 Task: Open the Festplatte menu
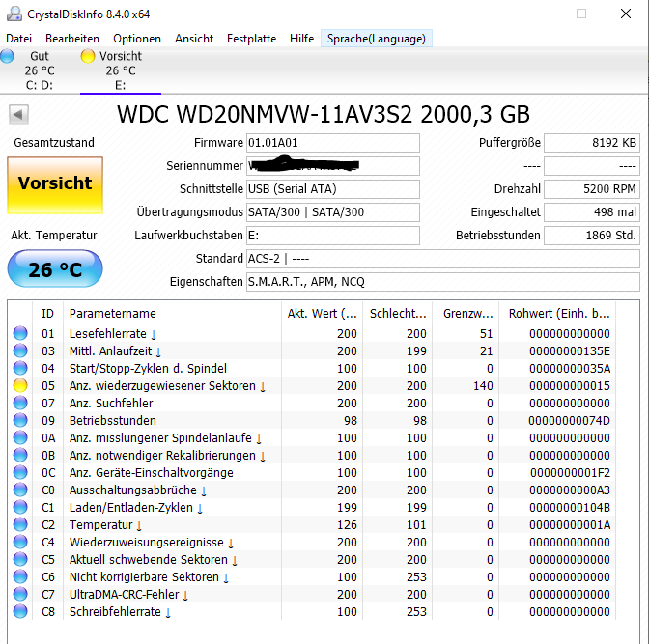(251, 39)
